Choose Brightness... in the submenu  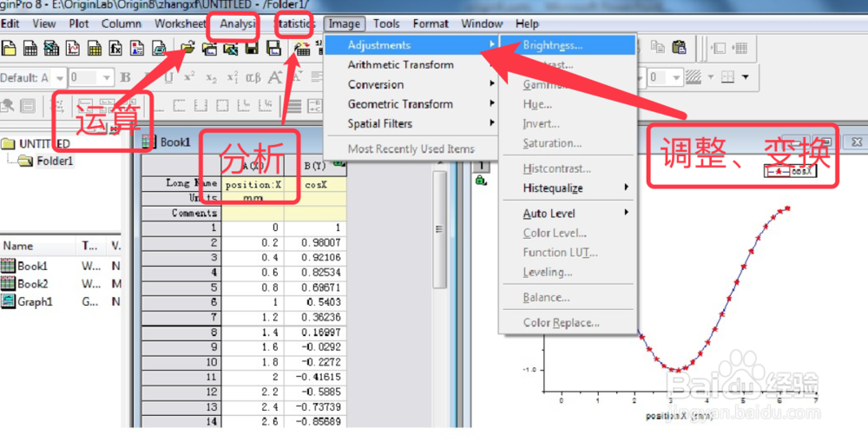[568, 45]
